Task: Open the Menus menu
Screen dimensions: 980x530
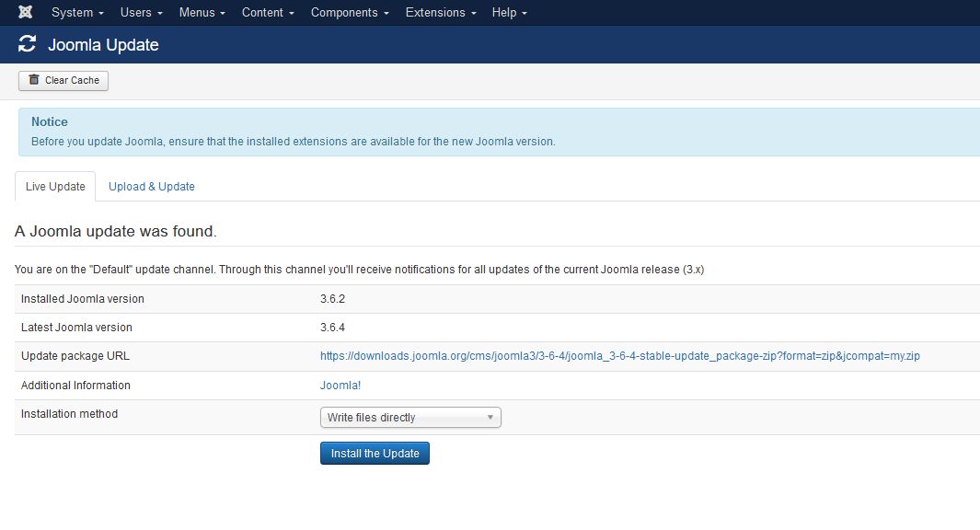Action: tap(197, 12)
